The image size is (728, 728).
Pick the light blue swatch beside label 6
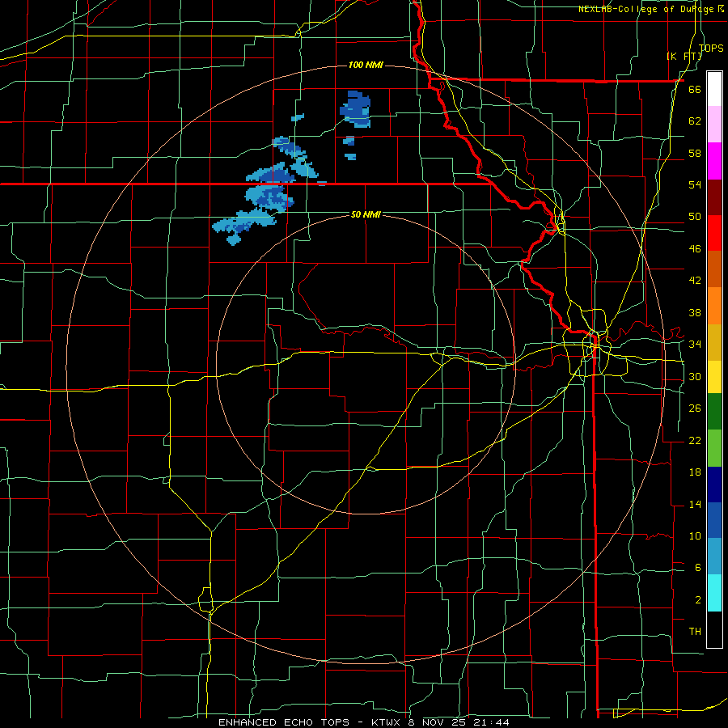(714, 557)
